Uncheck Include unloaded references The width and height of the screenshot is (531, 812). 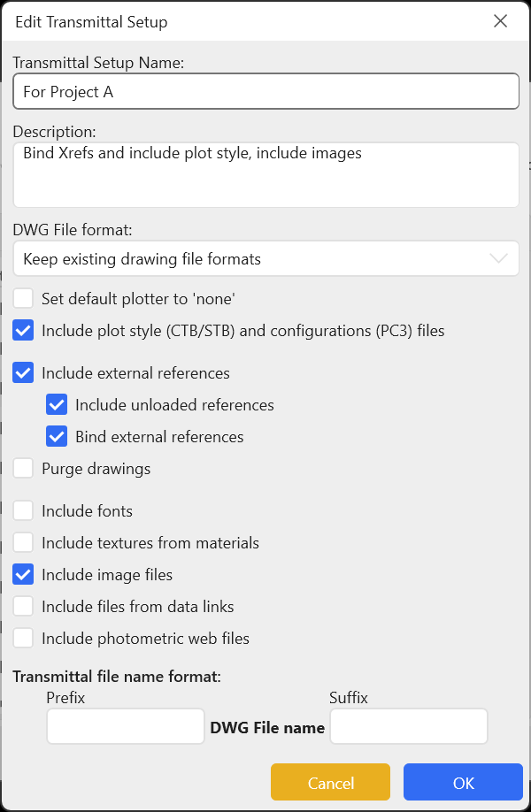pos(58,405)
